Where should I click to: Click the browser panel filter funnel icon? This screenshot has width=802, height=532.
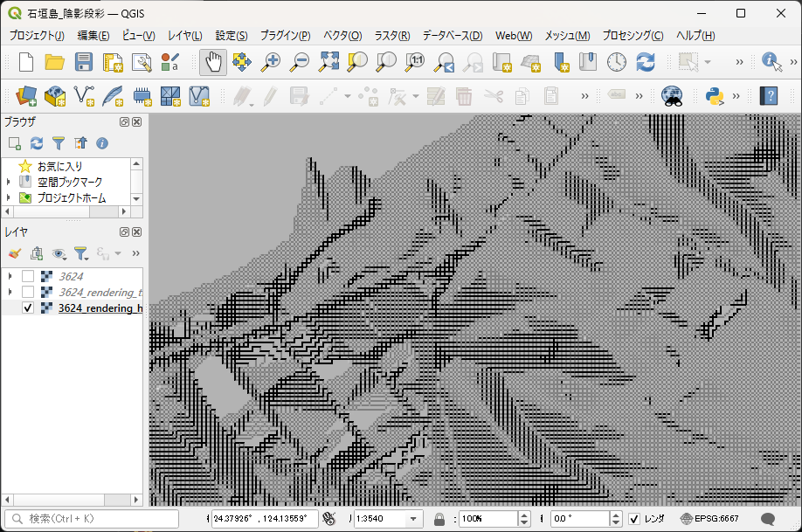(x=59, y=143)
